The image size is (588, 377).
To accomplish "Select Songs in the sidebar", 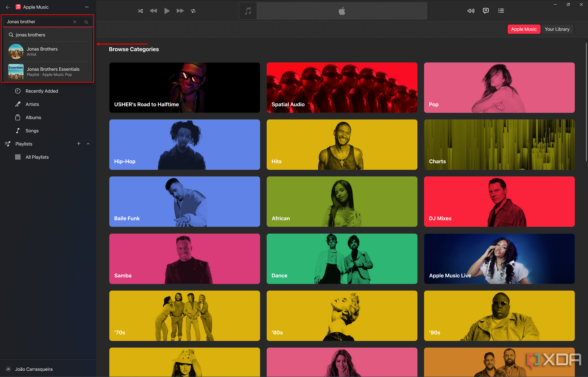I will [32, 131].
